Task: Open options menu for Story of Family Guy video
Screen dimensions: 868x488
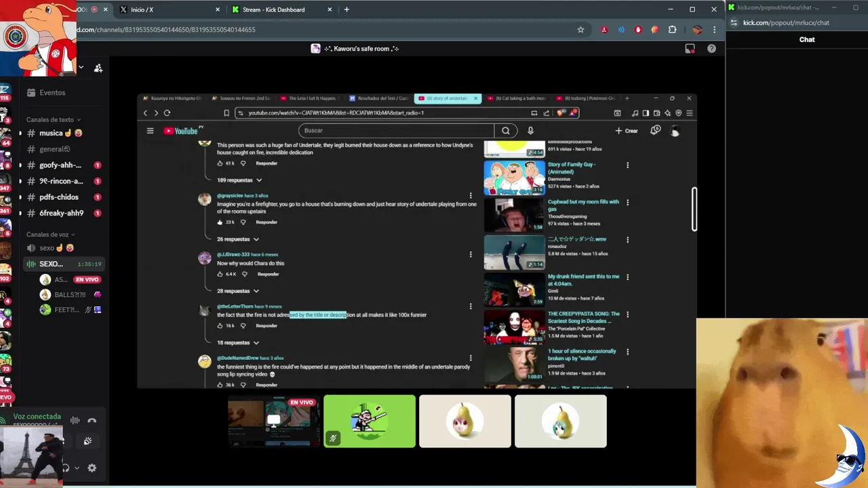Action: tap(627, 165)
